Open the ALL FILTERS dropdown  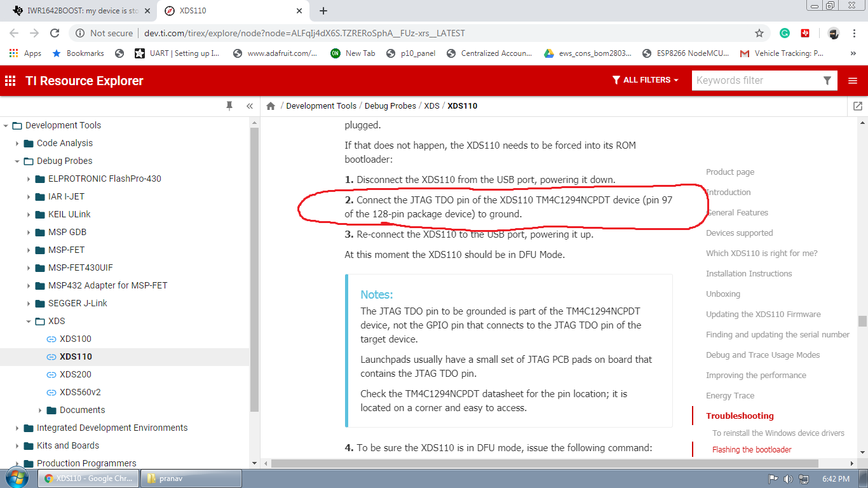pos(645,80)
